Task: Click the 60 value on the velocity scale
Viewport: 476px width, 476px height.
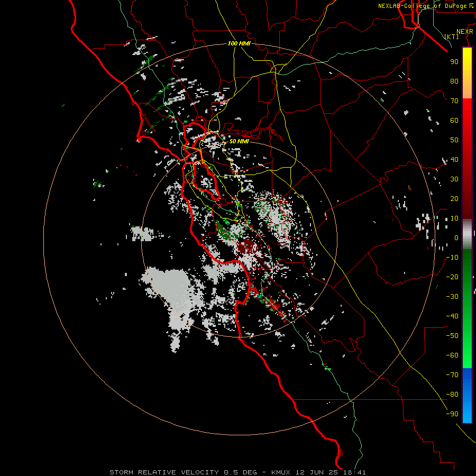Action: pyautogui.click(x=454, y=120)
